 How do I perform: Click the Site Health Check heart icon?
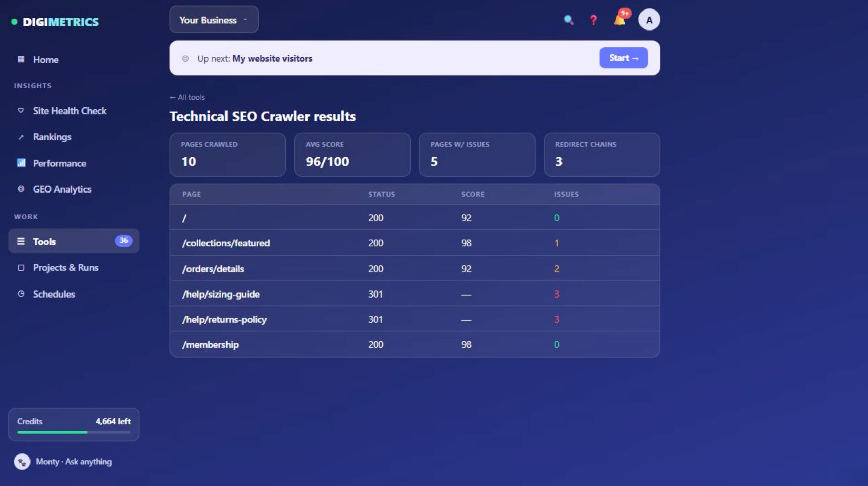coord(21,110)
